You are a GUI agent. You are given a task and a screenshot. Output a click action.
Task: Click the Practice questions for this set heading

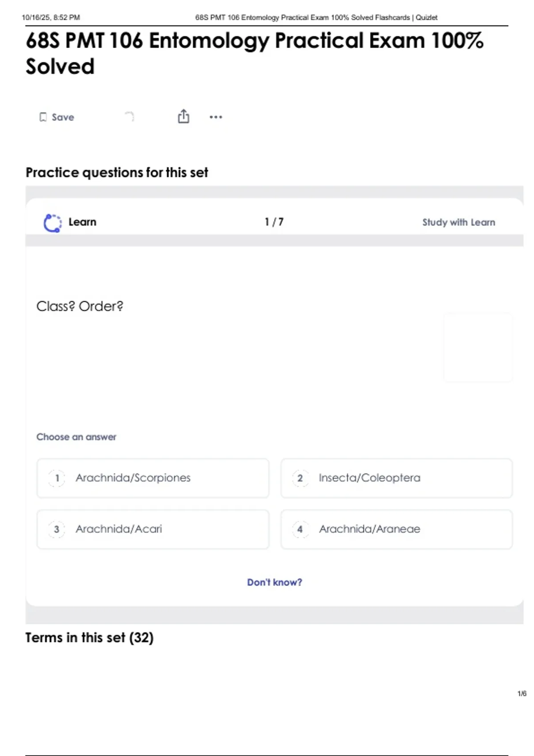(117, 173)
